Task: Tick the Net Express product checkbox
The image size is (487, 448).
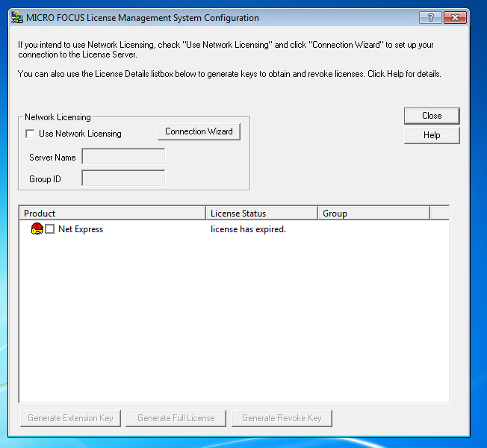Action: point(50,229)
